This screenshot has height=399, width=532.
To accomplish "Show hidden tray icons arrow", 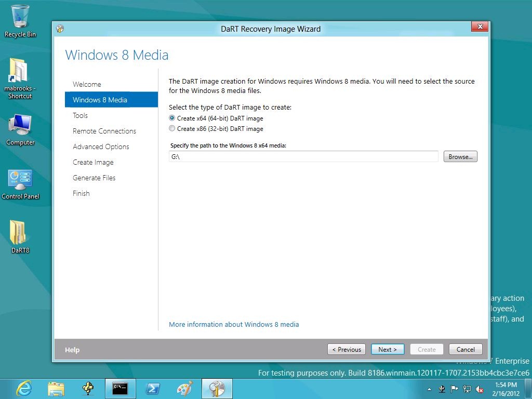I will [x=429, y=390].
